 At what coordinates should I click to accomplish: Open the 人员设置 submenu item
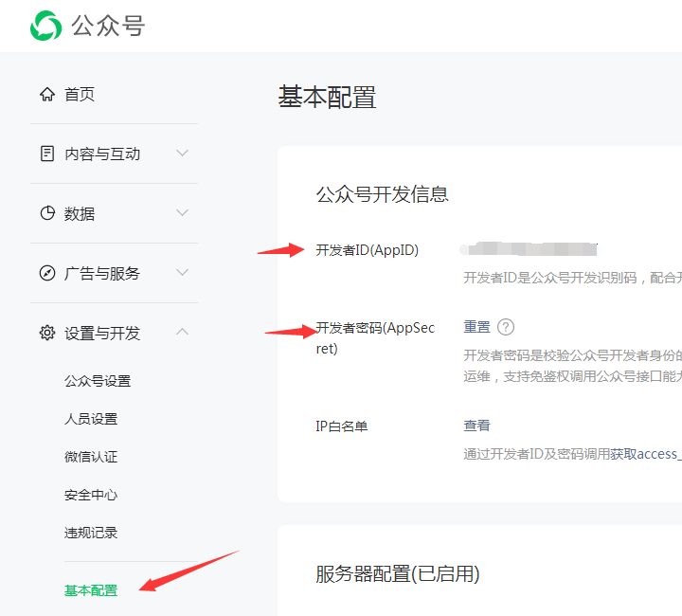pyautogui.click(x=91, y=419)
